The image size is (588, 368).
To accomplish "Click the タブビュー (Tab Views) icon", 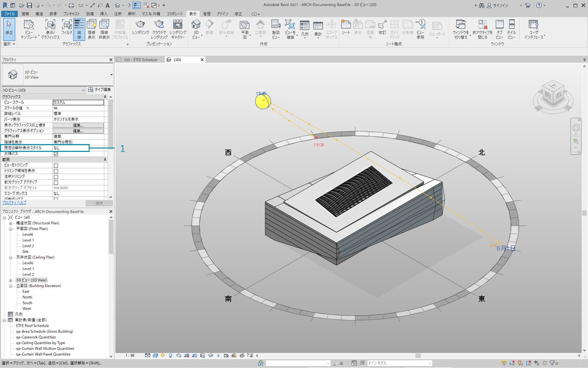I will pos(499,29).
